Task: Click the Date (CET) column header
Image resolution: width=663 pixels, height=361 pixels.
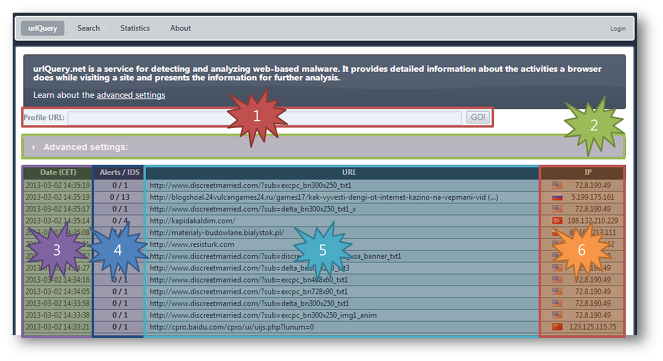Action: coord(58,172)
